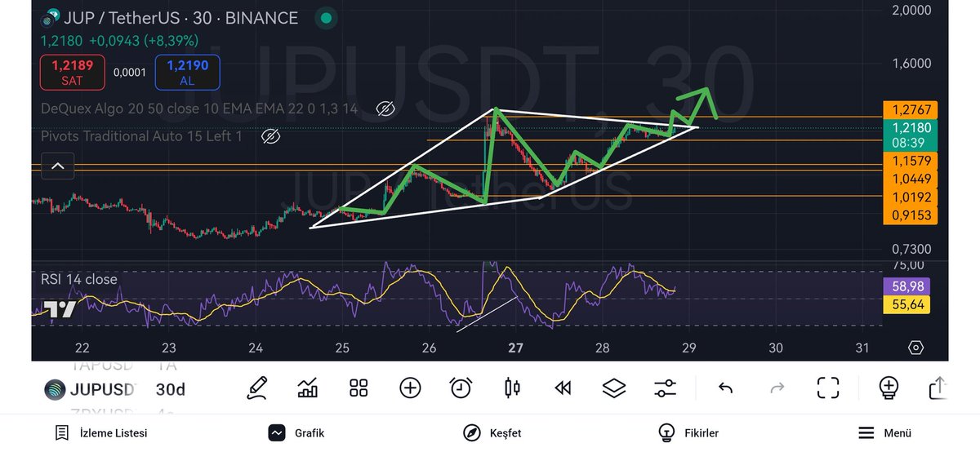Click date 24 on the time axis
Viewport: 980px width, 452px height.
(x=256, y=348)
